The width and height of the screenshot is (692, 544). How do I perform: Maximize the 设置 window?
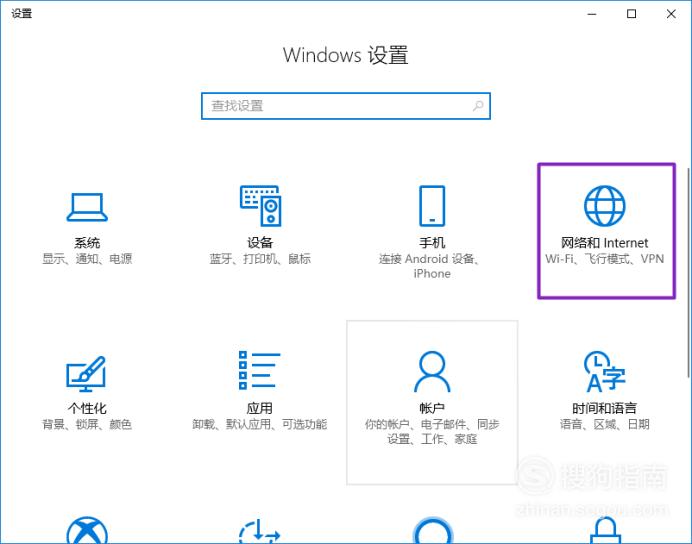(x=632, y=14)
